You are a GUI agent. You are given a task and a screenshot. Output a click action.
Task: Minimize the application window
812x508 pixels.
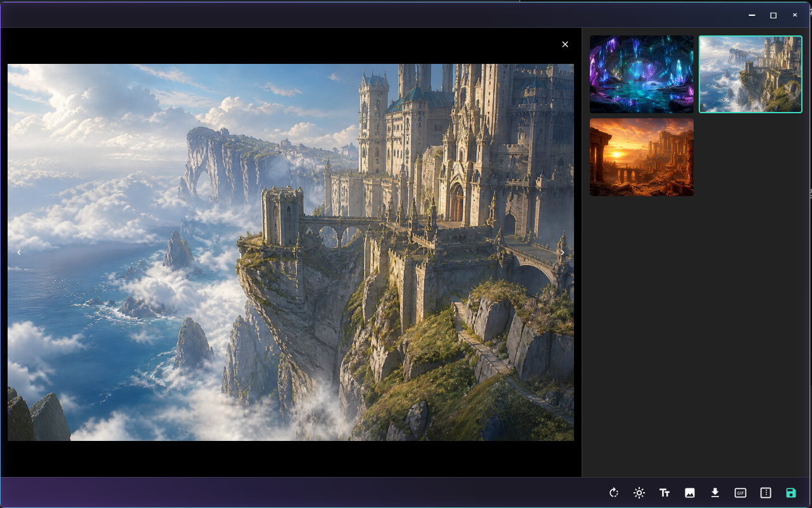click(752, 15)
